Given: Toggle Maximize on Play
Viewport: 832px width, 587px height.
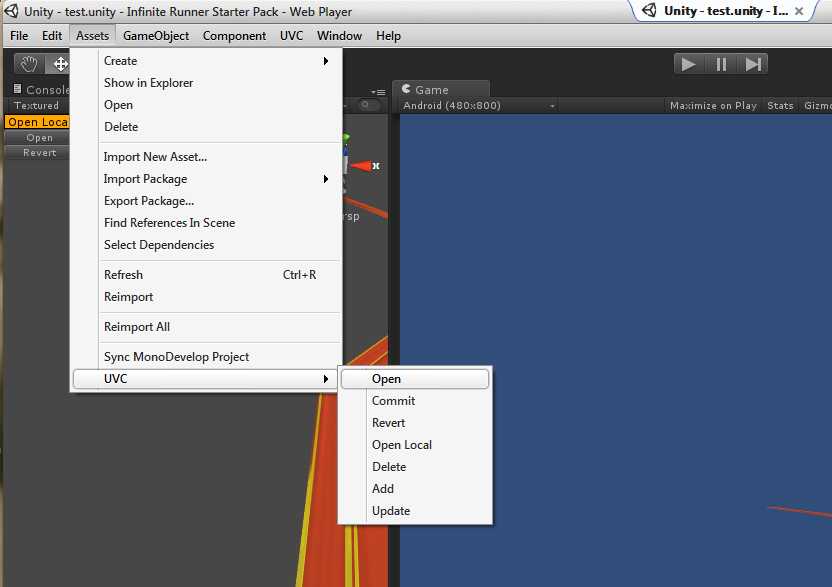Looking at the screenshot, I should tap(713, 106).
